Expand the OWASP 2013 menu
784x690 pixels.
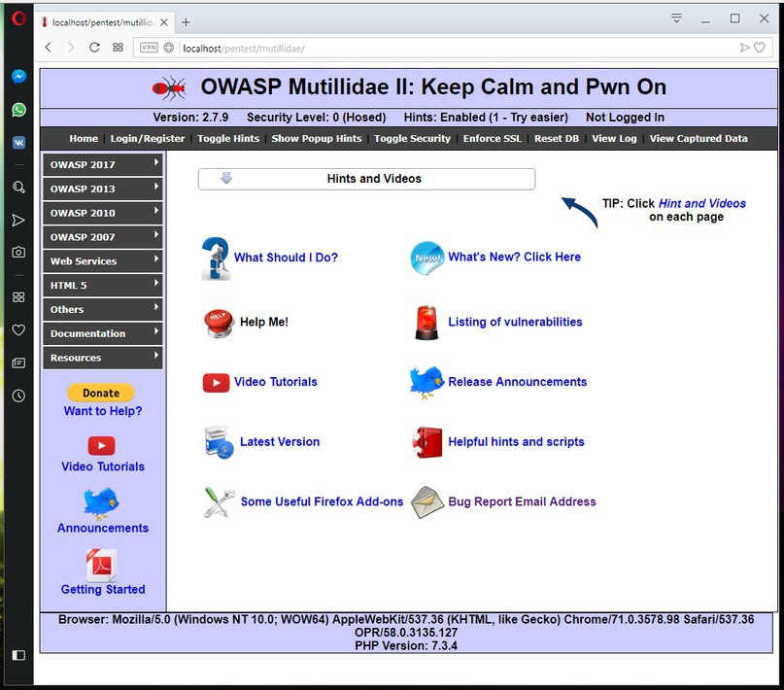point(103,189)
